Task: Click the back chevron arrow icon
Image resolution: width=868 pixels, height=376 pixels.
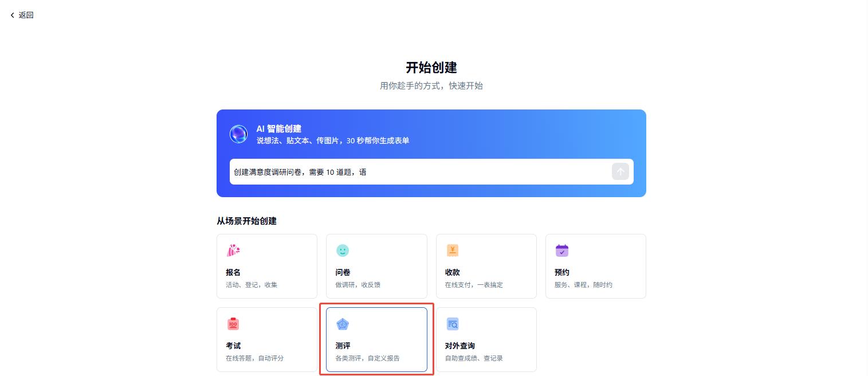Action: (12, 15)
